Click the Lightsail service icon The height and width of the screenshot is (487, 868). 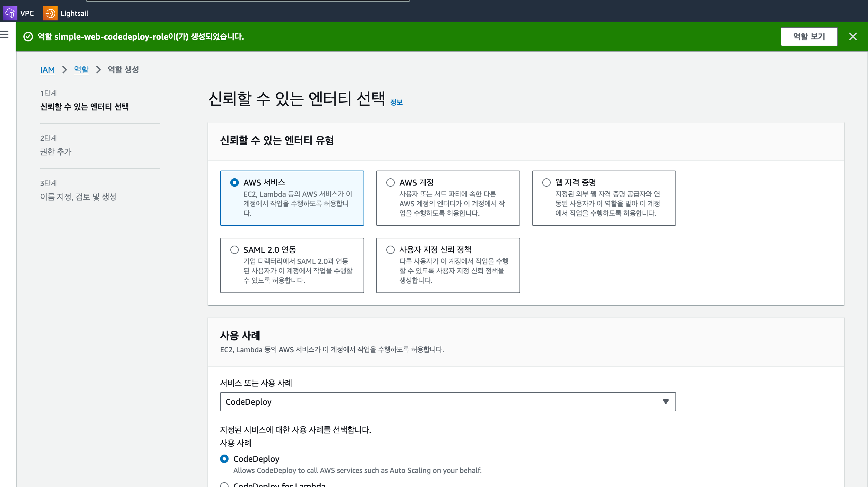[50, 14]
